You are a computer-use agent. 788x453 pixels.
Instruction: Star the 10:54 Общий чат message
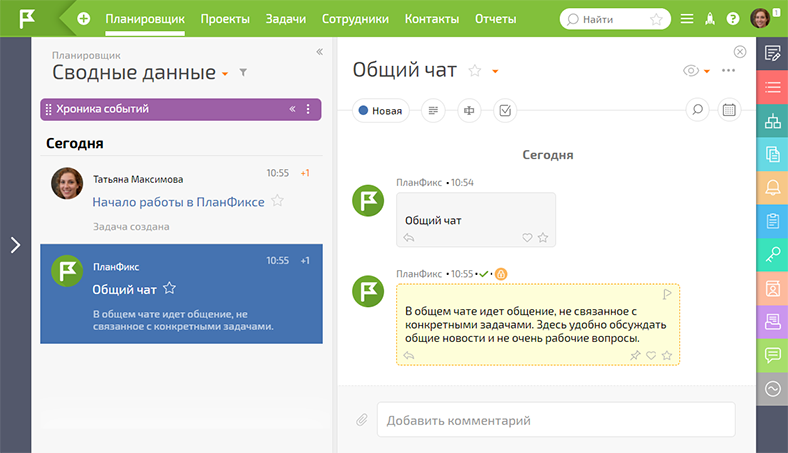(543, 237)
